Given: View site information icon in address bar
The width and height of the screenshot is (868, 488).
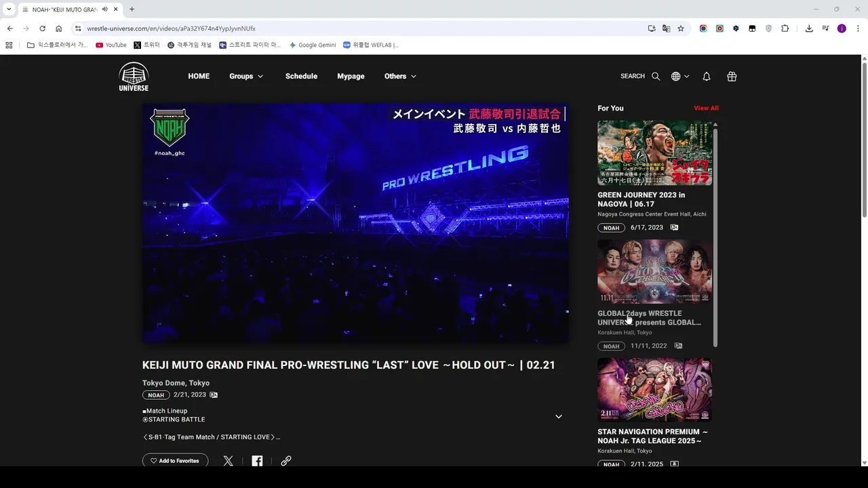Looking at the screenshot, I should pyautogui.click(x=78, y=28).
